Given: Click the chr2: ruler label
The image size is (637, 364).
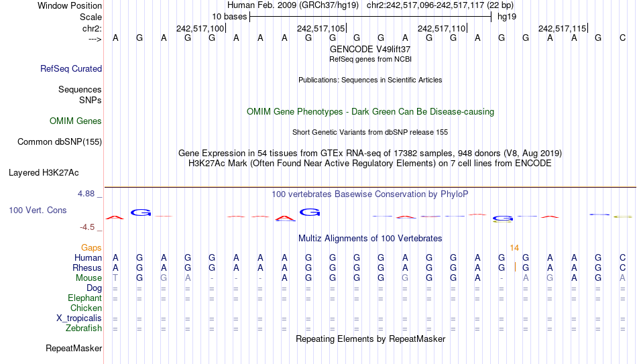Looking at the screenshot, I should 92,28.
